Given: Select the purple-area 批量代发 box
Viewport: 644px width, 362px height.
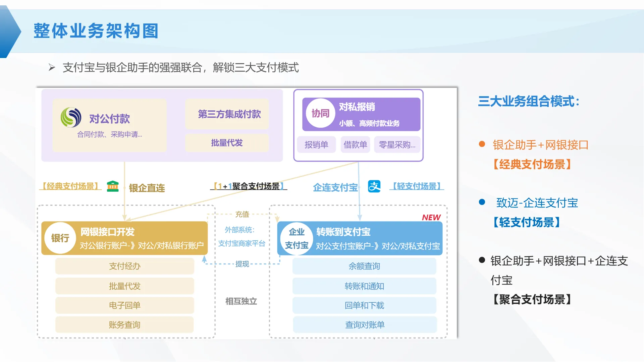Looking at the screenshot, I should tap(227, 143).
